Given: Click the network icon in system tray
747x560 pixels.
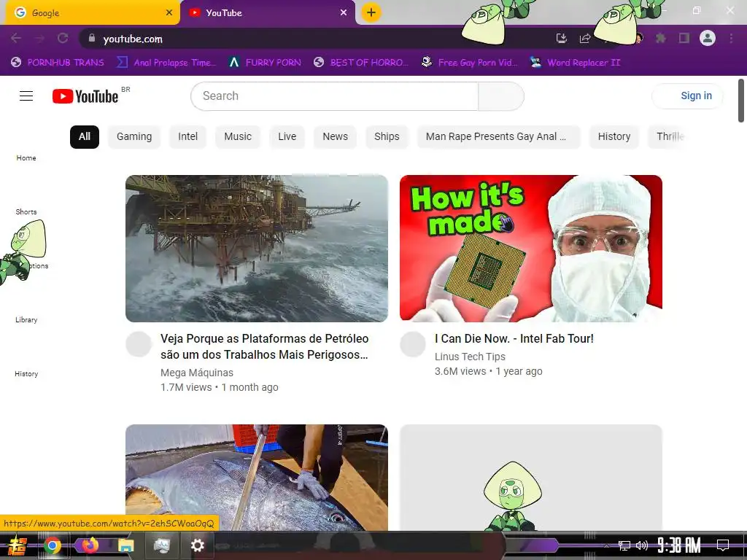Looking at the screenshot, I should coord(624,545).
